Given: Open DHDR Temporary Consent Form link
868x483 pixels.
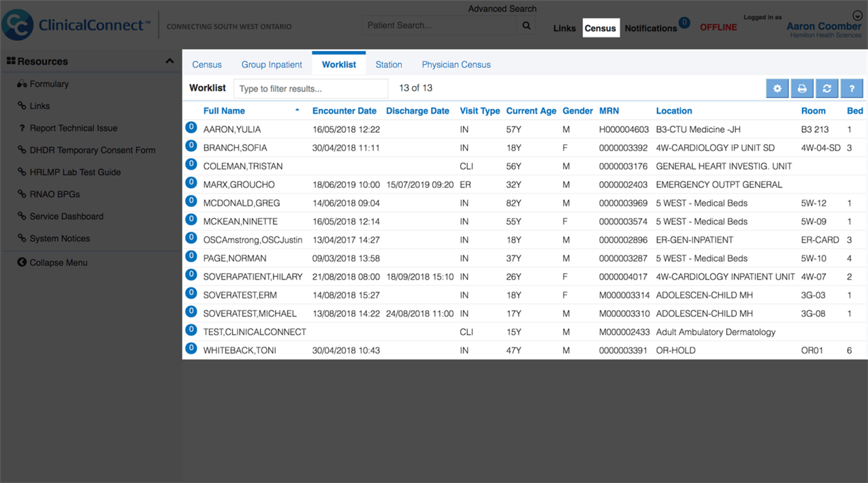Looking at the screenshot, I should click(92, 150).
